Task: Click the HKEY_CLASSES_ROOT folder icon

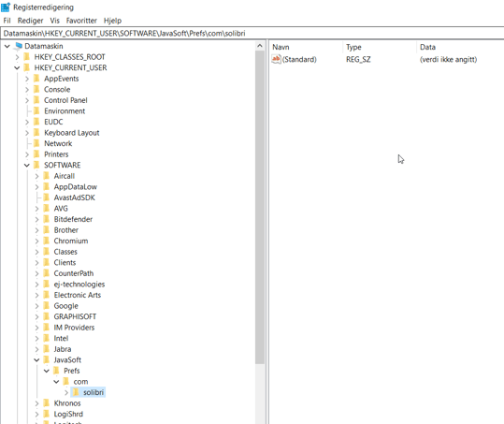Action: 27,57
